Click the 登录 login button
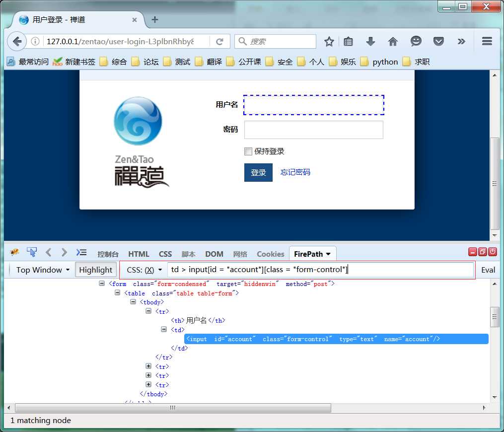The image size is (504, 432). [x=258, y=172]
